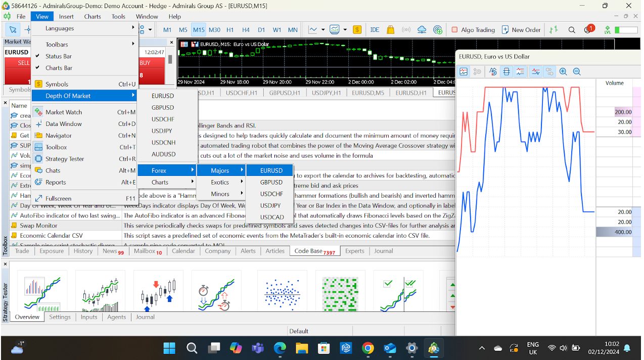Expand the Depth Of Market submenu
Viewport: 644px width, 360px height.
[85, 96]
